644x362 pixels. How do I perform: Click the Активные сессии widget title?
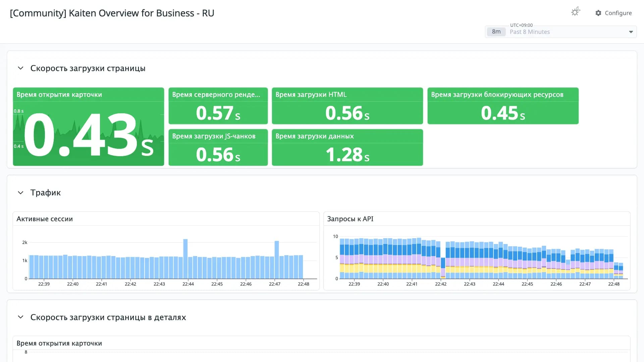(45, 219)
